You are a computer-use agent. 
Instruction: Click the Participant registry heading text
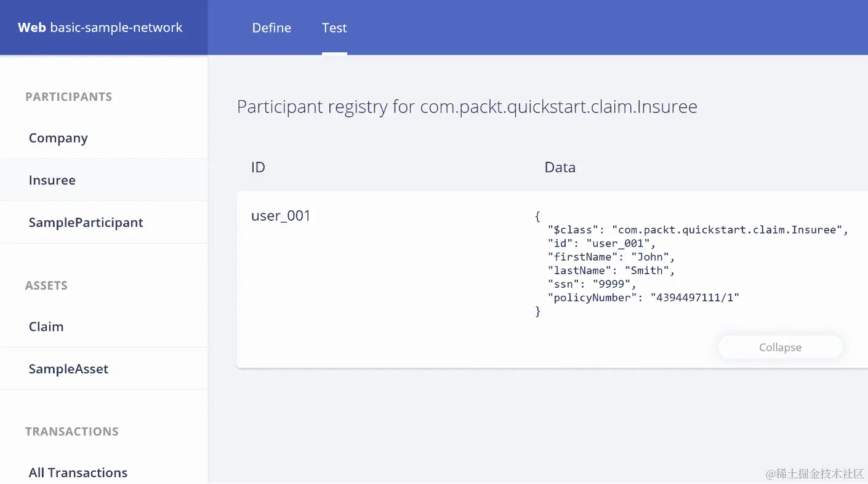467,107
